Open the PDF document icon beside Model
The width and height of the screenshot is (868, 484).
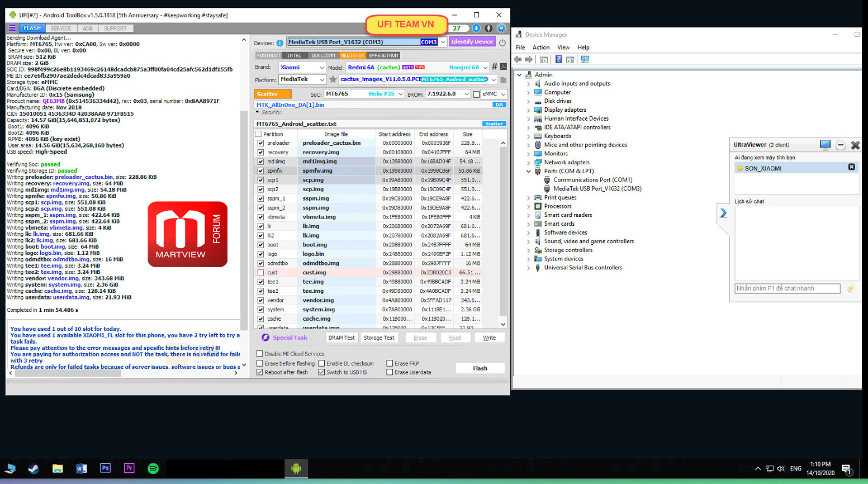pos(503,67)
